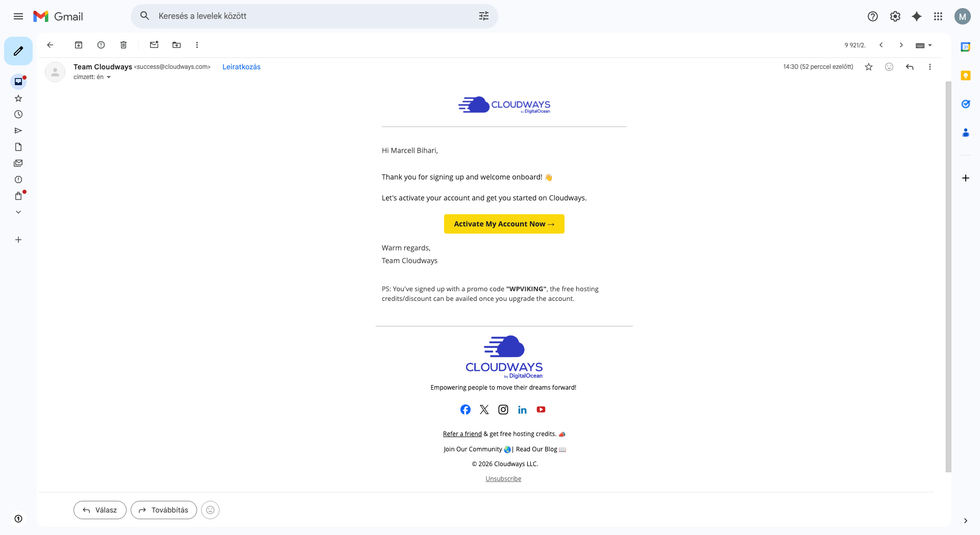Open the input tools keyboard dropdown
Screen dimensions: 980x535
point(924,45)
